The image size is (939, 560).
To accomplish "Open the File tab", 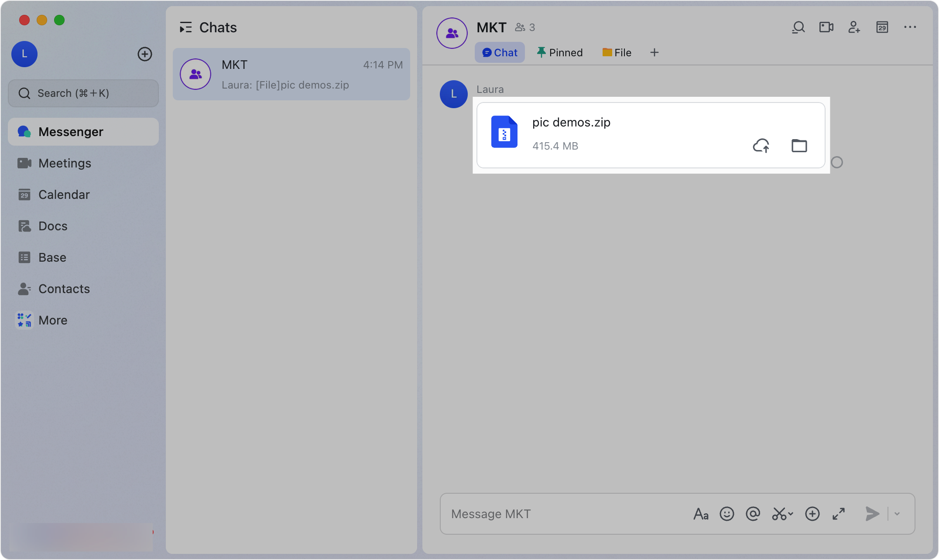I will 617,52.
